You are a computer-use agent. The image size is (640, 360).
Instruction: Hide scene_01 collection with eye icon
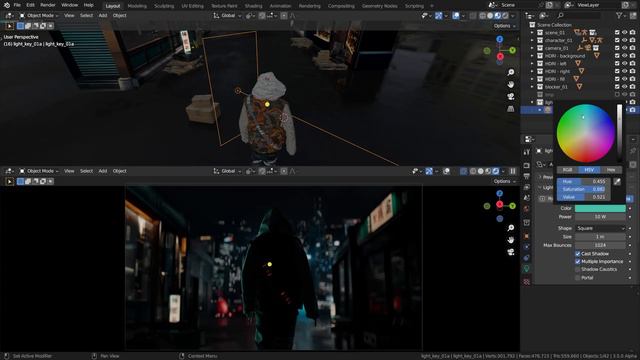pos(624,32)
